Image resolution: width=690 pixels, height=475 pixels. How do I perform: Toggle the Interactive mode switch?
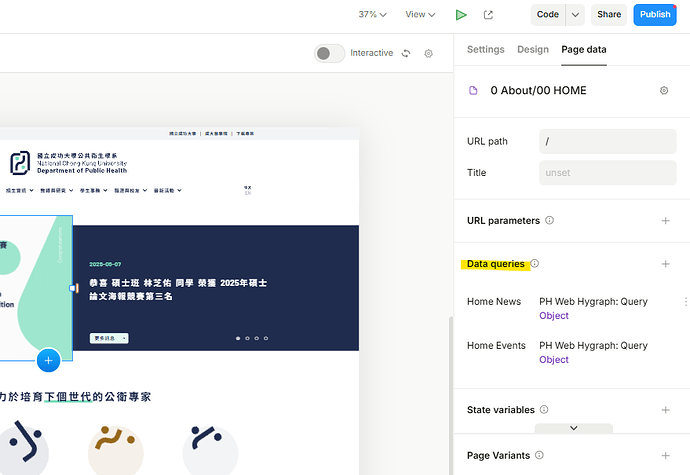point(329,54)
